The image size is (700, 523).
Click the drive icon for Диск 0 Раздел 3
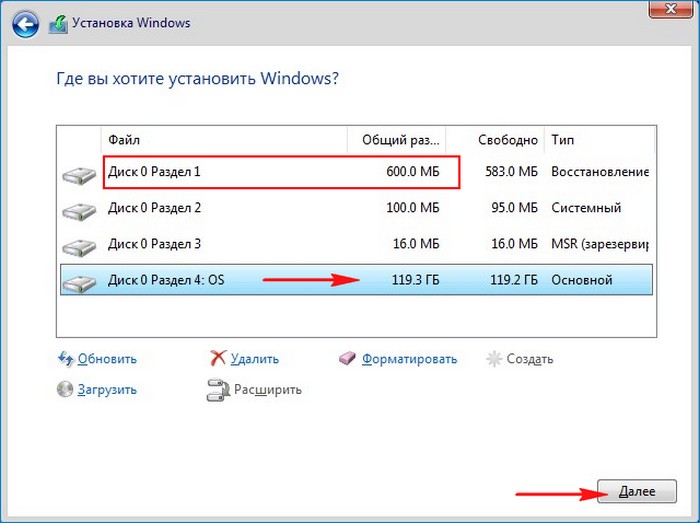point(79,247)
